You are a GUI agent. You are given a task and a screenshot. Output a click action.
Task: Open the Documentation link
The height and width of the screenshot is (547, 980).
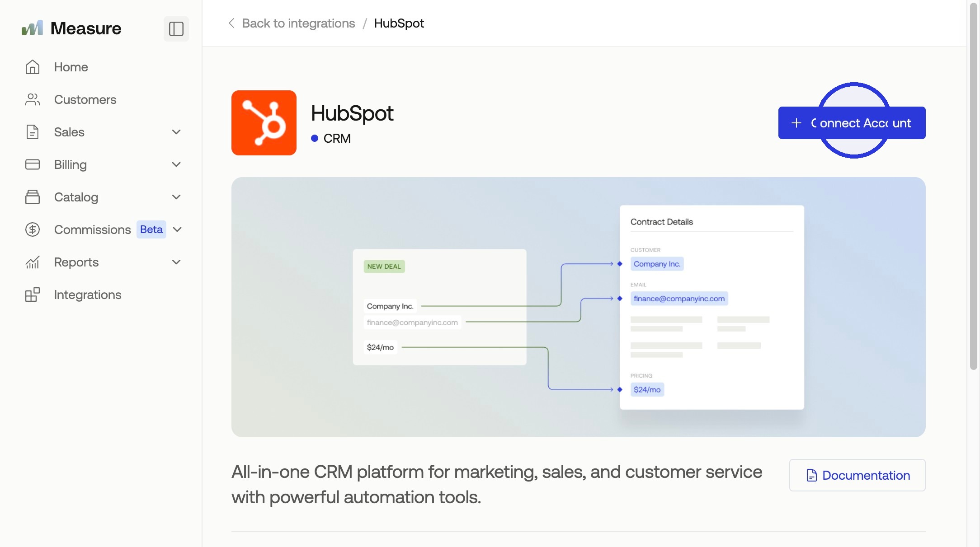pos(857,475)
